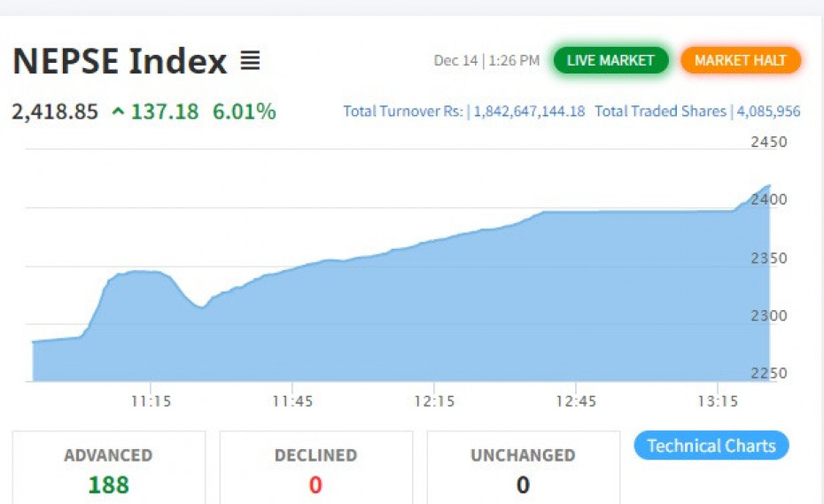Viewport: 824px width, 504px height.
Task: Click the 12:15 time axis label
Action: coord(434,401)
